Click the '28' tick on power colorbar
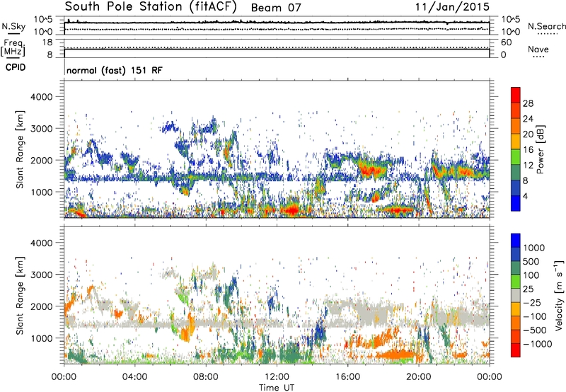 click(528, 103)
